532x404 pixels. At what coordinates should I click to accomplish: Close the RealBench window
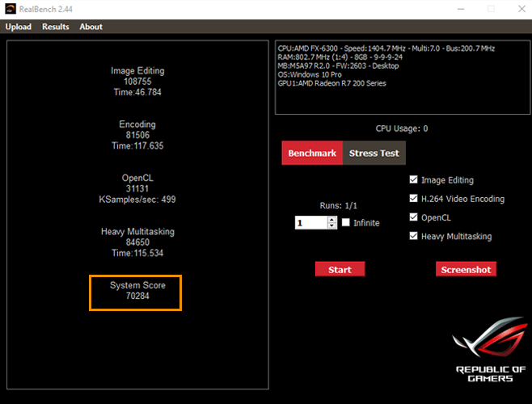tap(521, 9)
